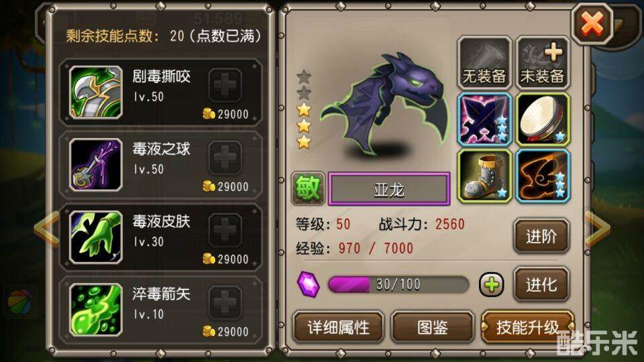Open the armored boot equipment slot
This screenshot has width=644, height=362.
point(484,176)
